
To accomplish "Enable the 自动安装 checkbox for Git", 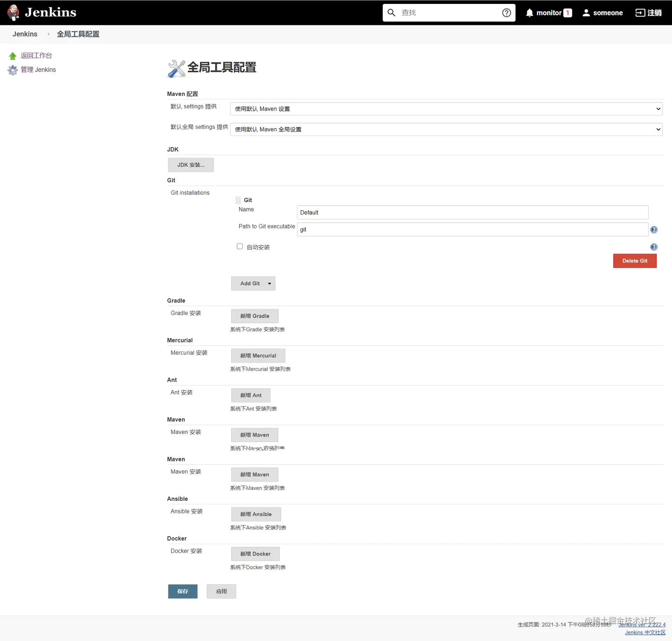I will (x=240, y=247).
